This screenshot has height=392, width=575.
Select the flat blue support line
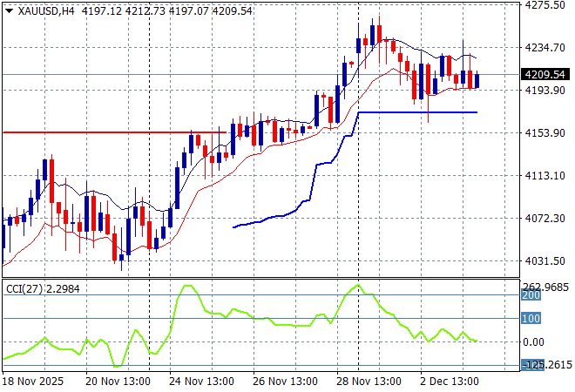tap(418, 112)
